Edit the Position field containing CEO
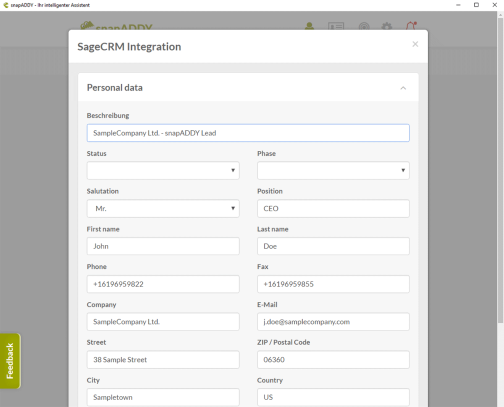This screenshot has height=407, width=504. coord(333,208)
